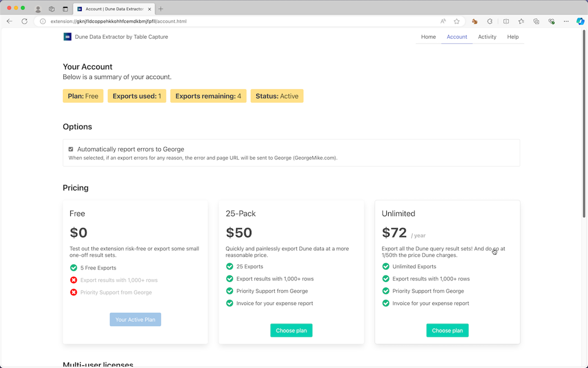Choose the 25-Pack plan
Screen dimensions: 588x368
tap(291, 330)
